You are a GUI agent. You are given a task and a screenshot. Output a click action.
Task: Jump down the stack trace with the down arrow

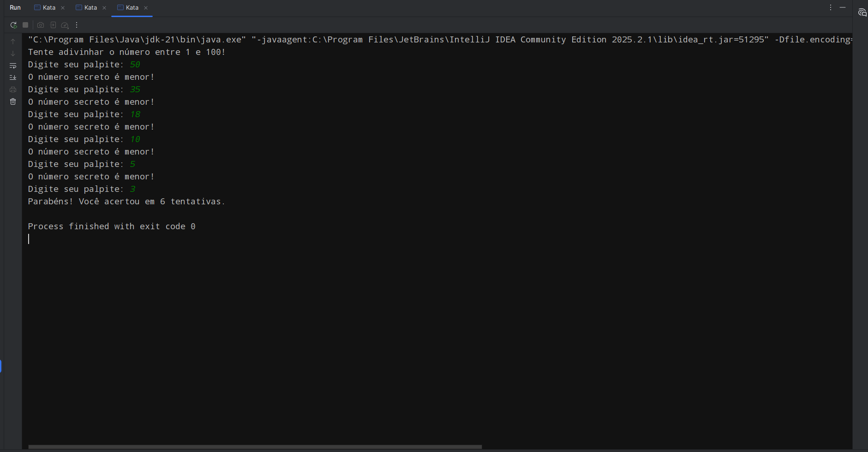click(13, 54)
